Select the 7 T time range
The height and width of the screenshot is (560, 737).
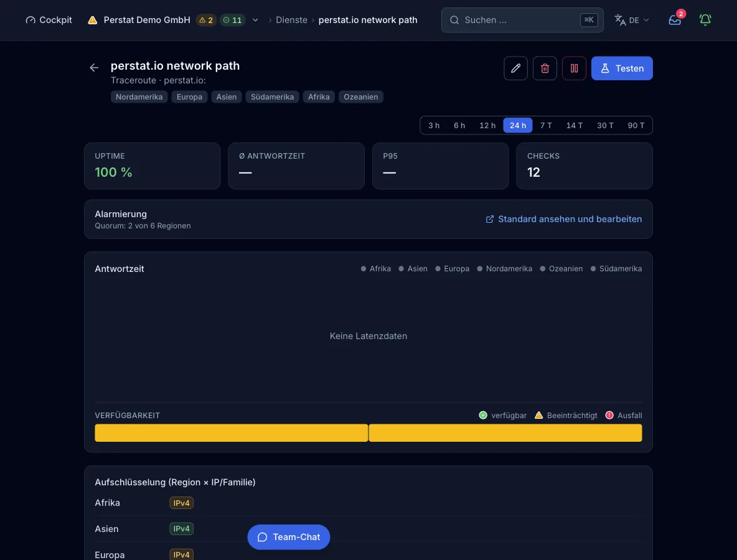click(546, 126)
